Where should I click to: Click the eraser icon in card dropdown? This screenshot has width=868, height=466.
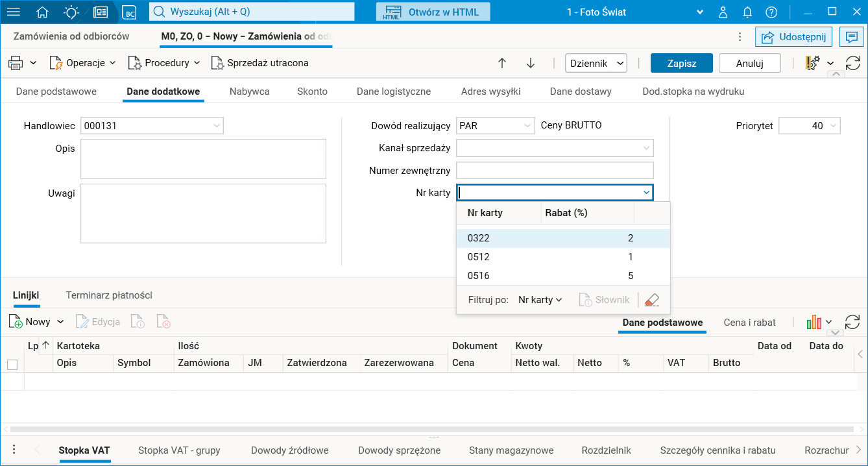(652, 300)
